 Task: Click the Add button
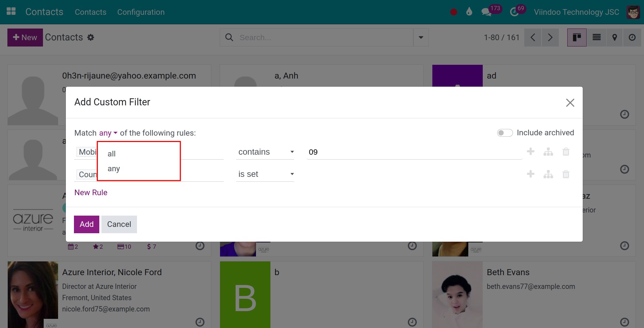(87, 224)
